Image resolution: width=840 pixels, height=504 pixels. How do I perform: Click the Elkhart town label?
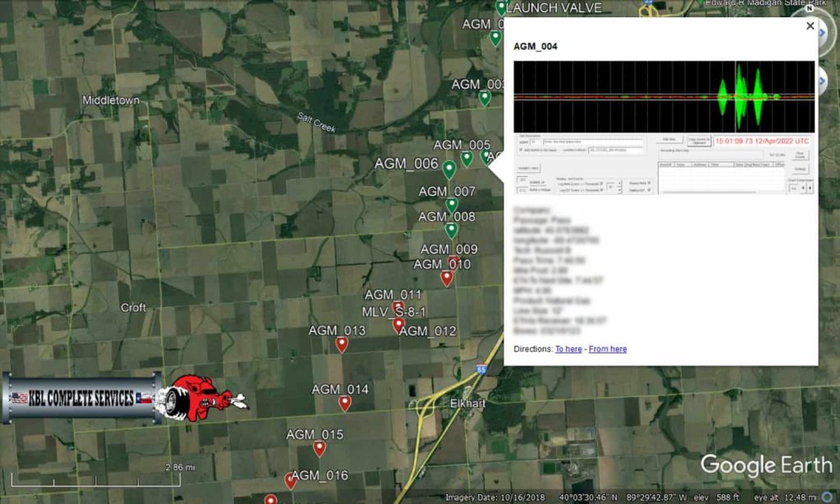click(x=468, y=403)
